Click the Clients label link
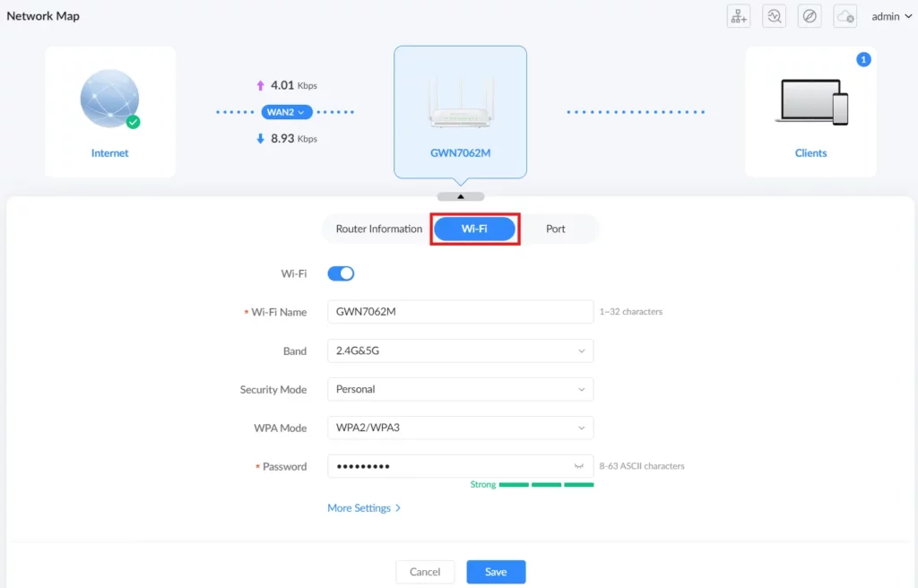The height and width of the screenshot is (588, 918). (x=810, y=153)
